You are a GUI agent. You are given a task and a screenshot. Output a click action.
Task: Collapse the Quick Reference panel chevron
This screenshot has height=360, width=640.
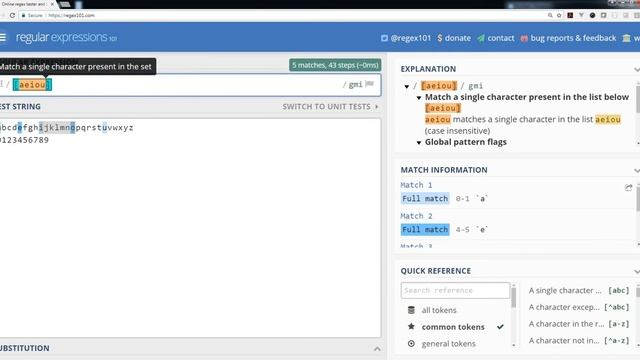pyautogui.click(x=636, y=271)
